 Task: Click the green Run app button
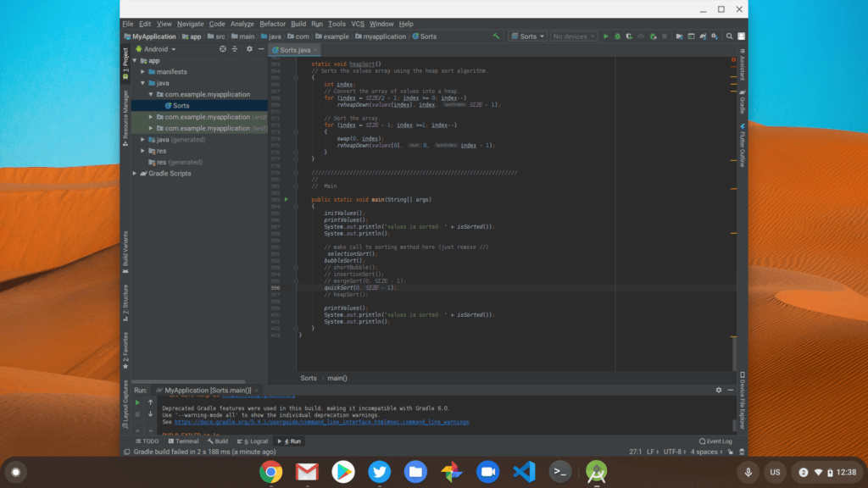click(x=606, y=36)
